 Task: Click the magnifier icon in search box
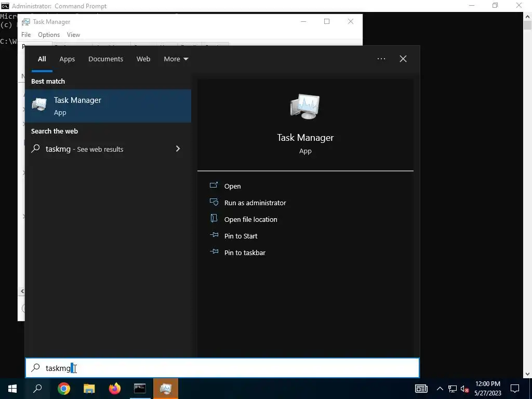coord(36,368)
